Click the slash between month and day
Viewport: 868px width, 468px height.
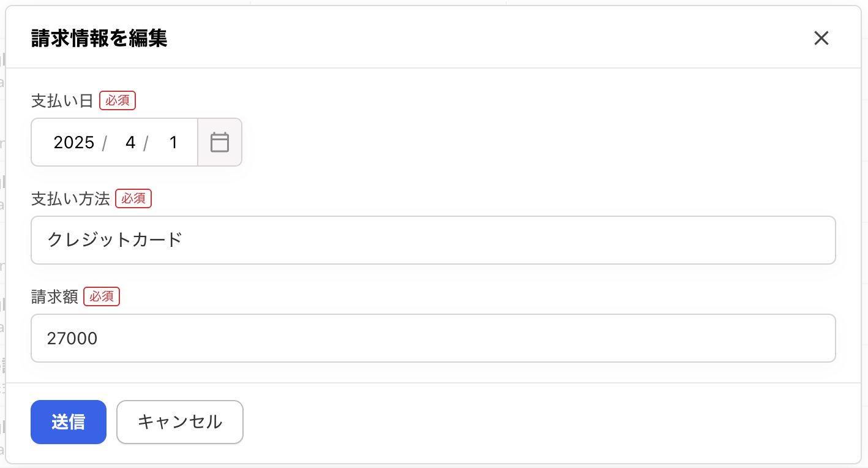pyautogui.click(x=146, y=143)
